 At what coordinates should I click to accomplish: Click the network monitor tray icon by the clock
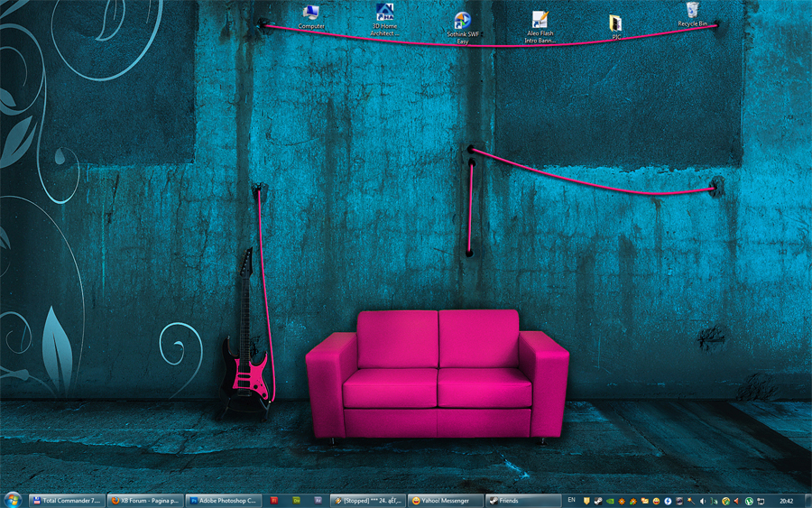coord(761,501)
